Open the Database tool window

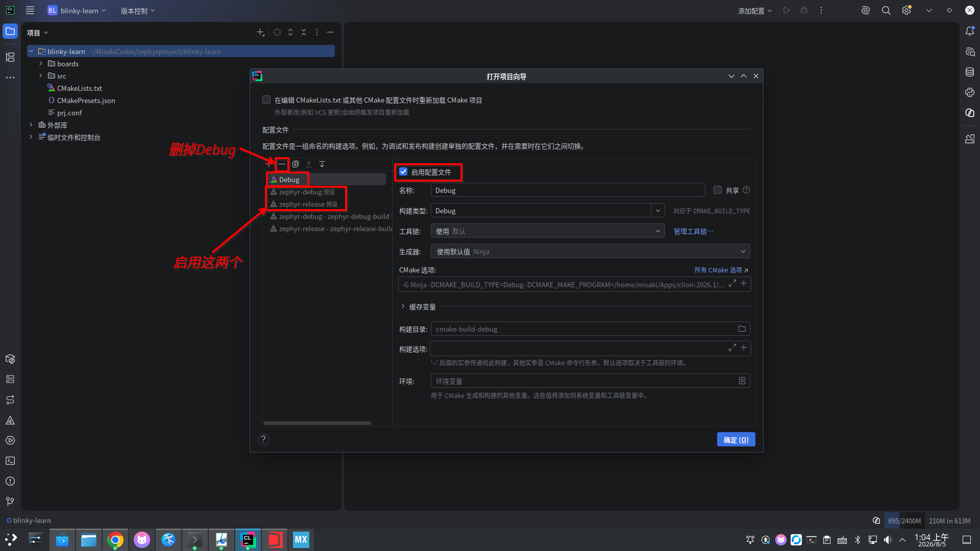point(970,72)
